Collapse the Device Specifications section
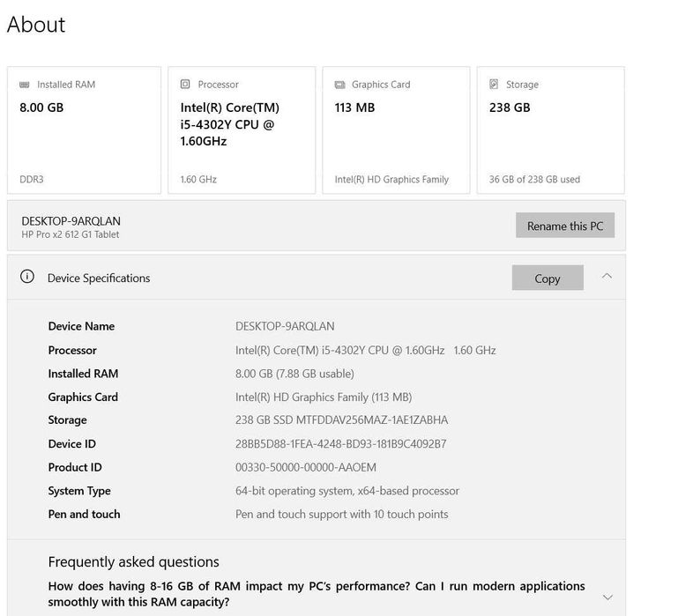The width and height of the screenshot is (678, 616). 607,277
